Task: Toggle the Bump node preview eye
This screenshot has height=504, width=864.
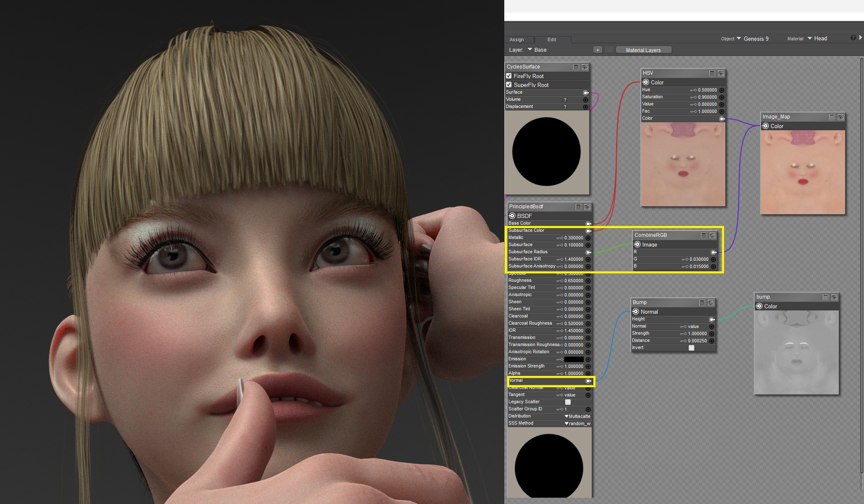Action: 711,302
